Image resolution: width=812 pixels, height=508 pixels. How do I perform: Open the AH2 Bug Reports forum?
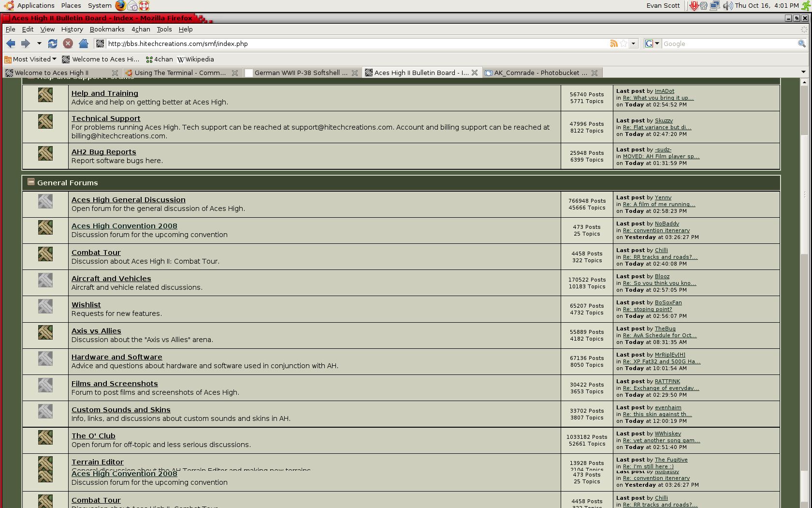click(x=104, y=152)
